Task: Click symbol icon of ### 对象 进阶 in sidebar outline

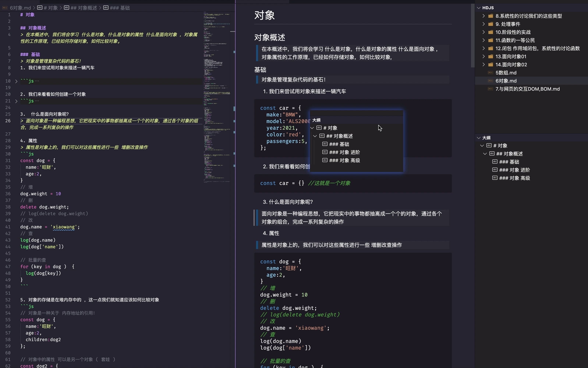Action: tap(495, 170)
